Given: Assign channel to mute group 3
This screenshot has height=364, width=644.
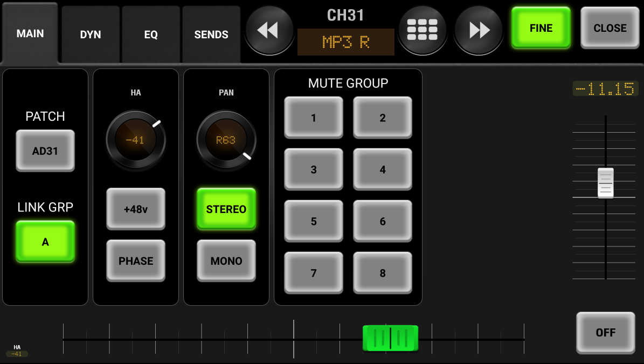Looking at the screenshot, I should pyautogui.click(x=314, y=169).
